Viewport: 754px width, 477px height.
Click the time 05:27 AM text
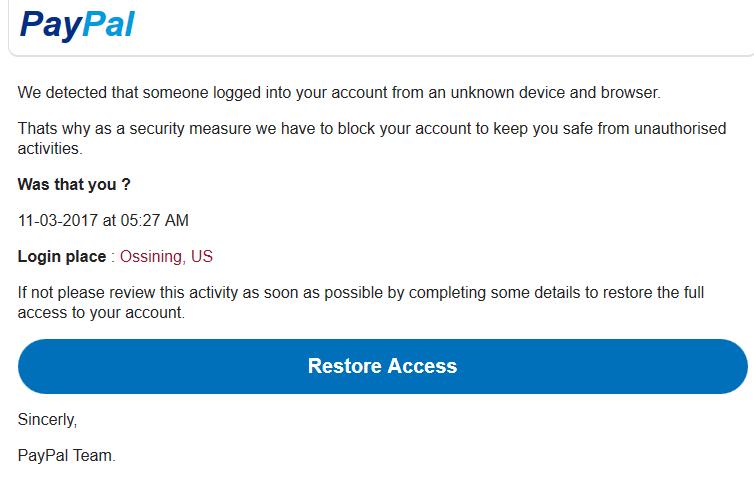(154, 220)
